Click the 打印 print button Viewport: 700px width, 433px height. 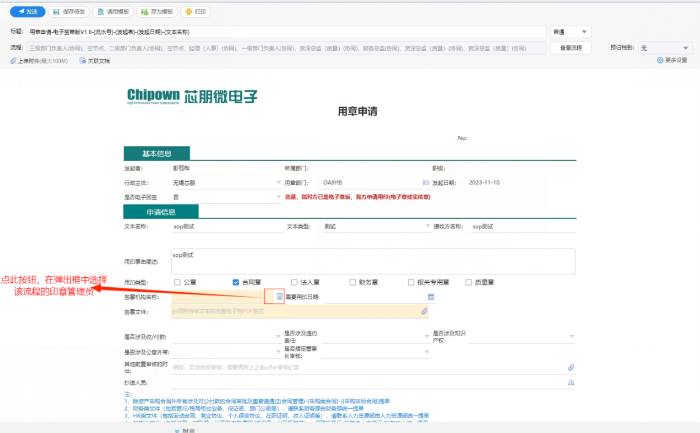coord(196,11)
